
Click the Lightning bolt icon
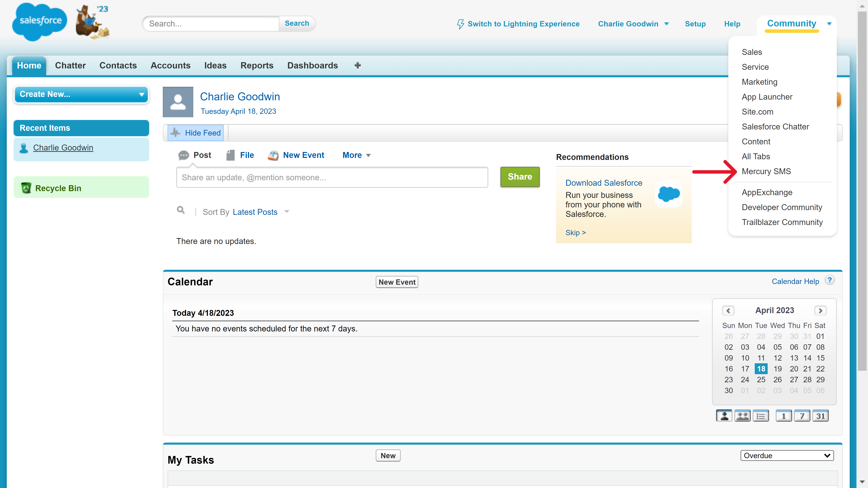pos(460,24)
